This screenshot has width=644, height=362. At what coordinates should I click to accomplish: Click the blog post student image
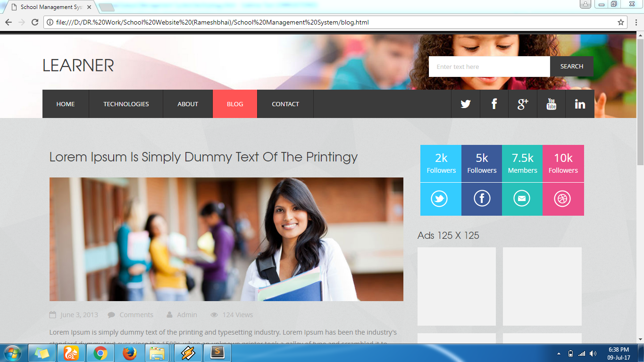[226, 239]
